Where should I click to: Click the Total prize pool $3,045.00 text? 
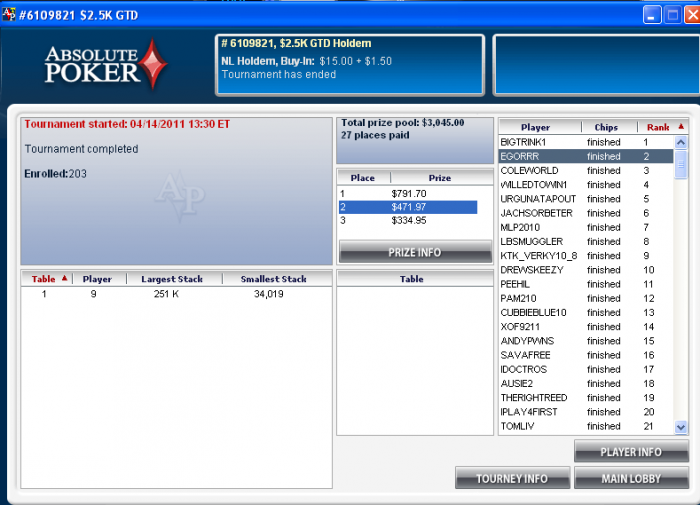[402, 123]
